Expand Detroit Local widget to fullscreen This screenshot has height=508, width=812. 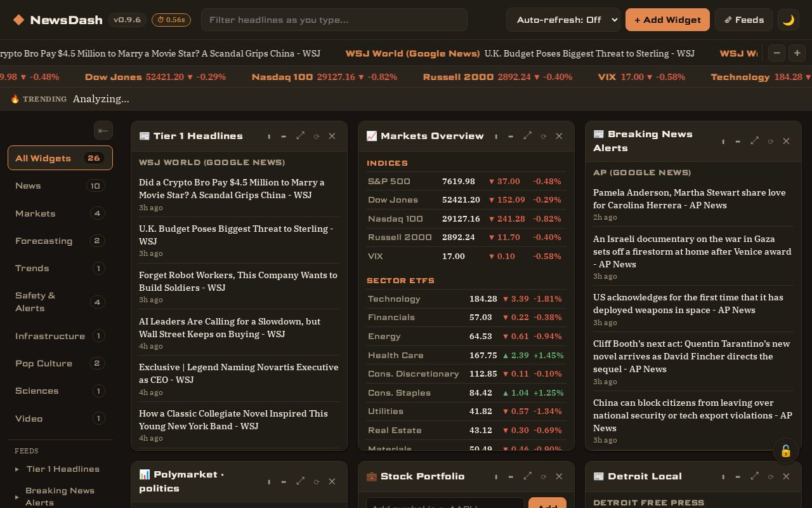pyautogui.click(x=755, y=476)
